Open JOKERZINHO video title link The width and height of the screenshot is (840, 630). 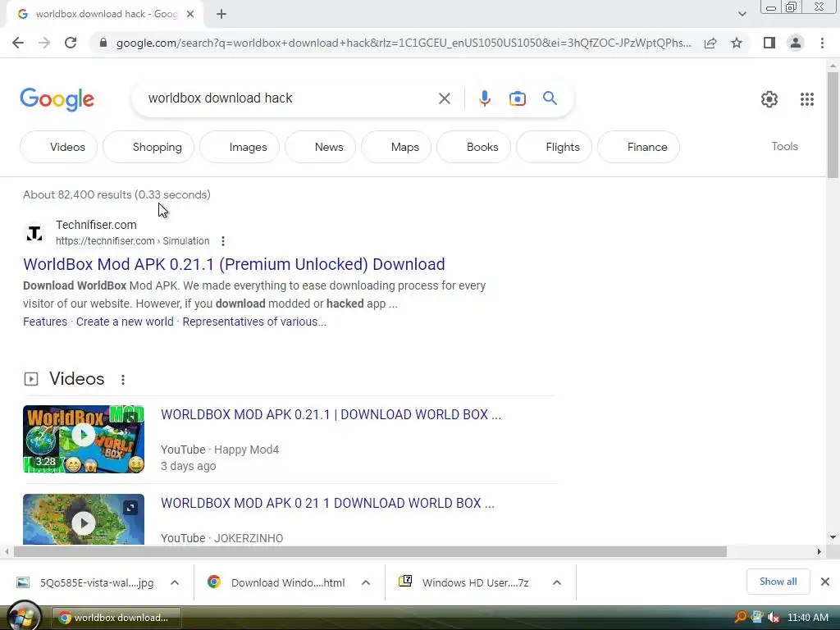[x=328, y=503]
